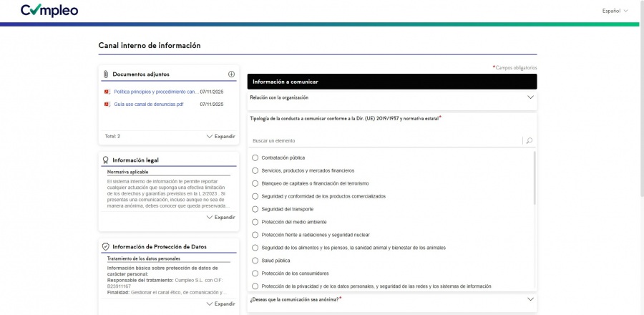Click the PDF icon of Guía uso canal
This screenshot has width=644, height=315.
pos(107,105)
